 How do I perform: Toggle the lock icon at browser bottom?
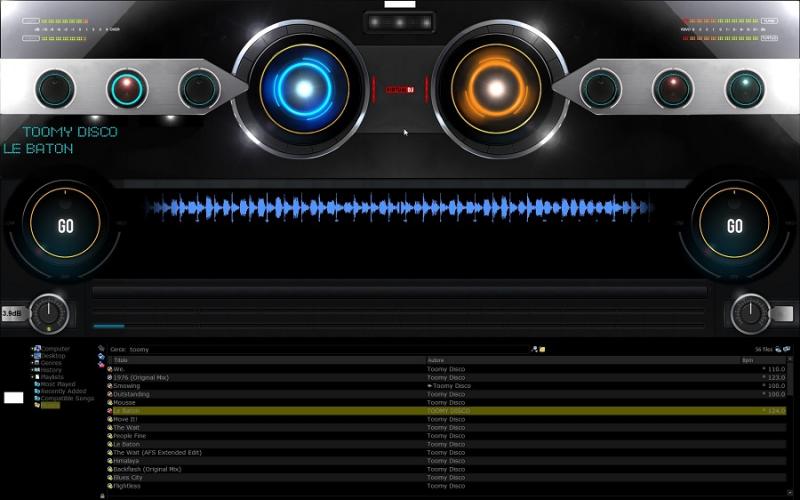[102, 496]
